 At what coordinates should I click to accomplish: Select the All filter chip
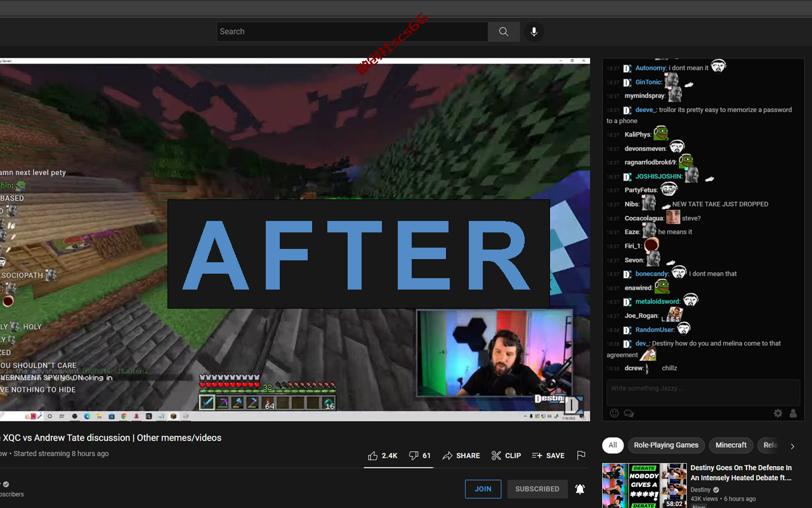click(x=613, y=445)
